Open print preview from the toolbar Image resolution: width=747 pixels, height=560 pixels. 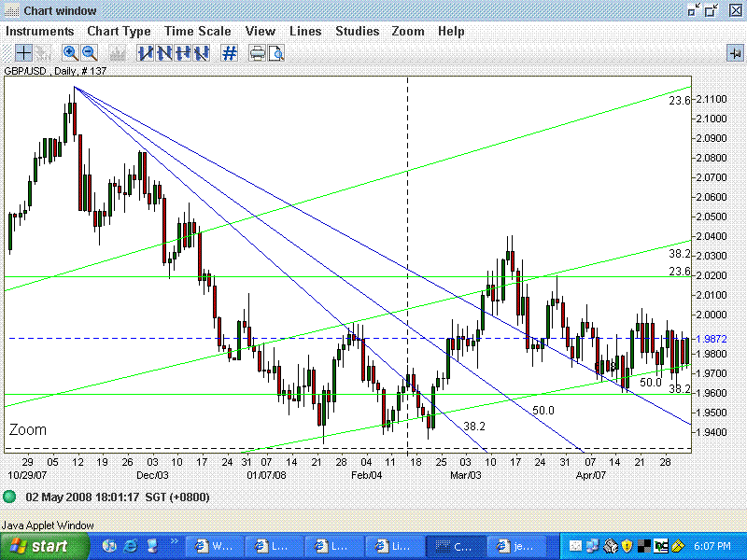(276, 53)
